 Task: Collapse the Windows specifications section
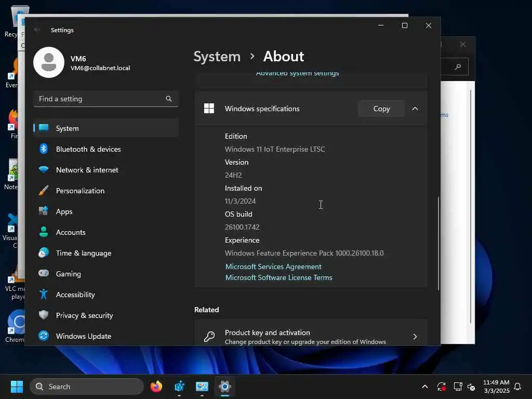[x=415, y=109]
